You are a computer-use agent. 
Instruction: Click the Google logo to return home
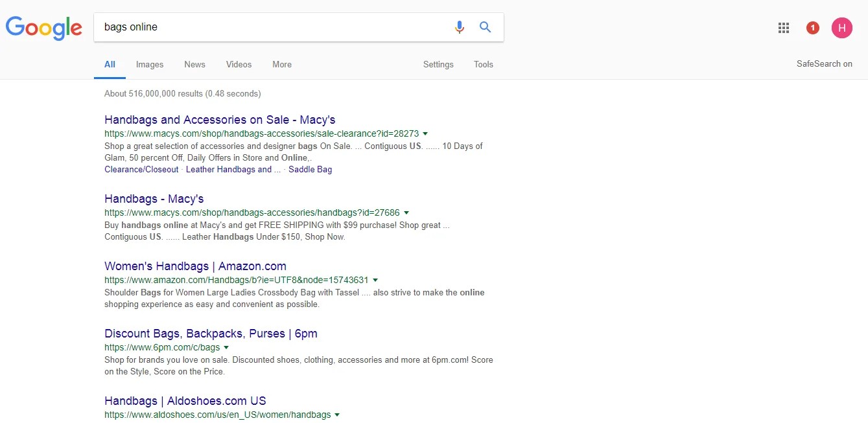43,28
